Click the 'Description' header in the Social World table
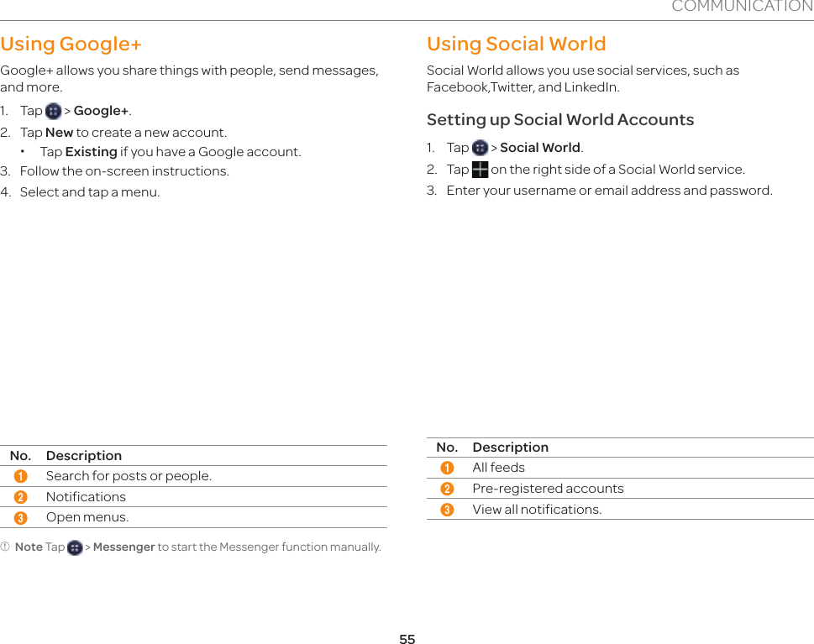814x644 pixels. [x=510, y=448]
